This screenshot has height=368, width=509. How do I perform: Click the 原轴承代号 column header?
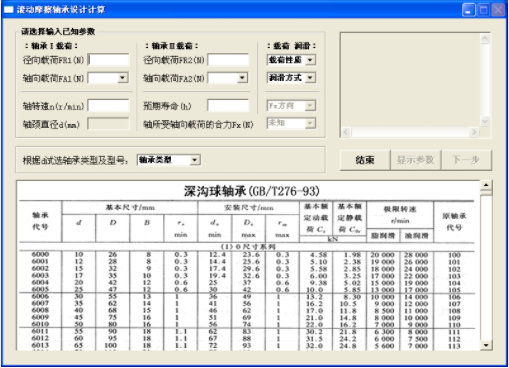[x=454, y=222]
